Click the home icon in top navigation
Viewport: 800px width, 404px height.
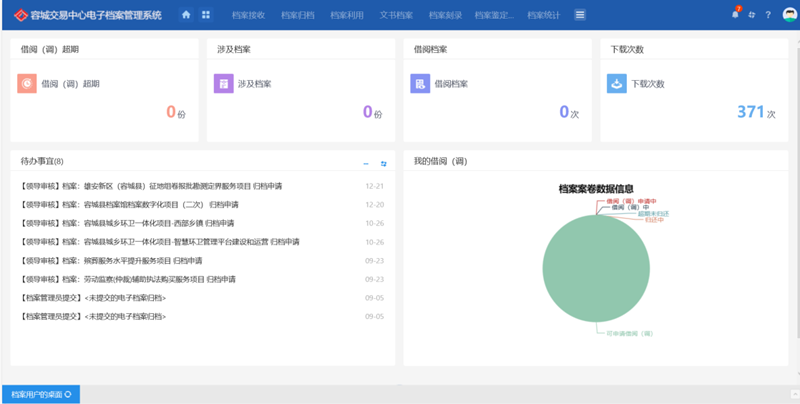tap(186, 15)
